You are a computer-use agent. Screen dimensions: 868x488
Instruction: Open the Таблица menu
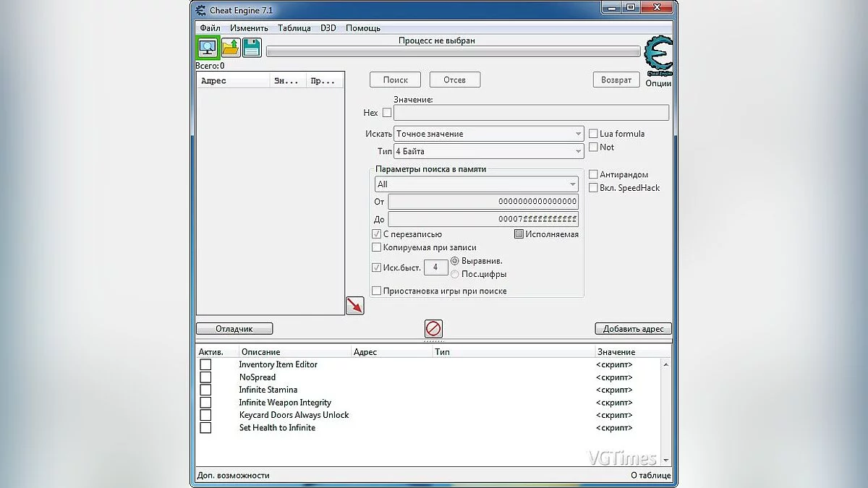(x=294, y=28)
